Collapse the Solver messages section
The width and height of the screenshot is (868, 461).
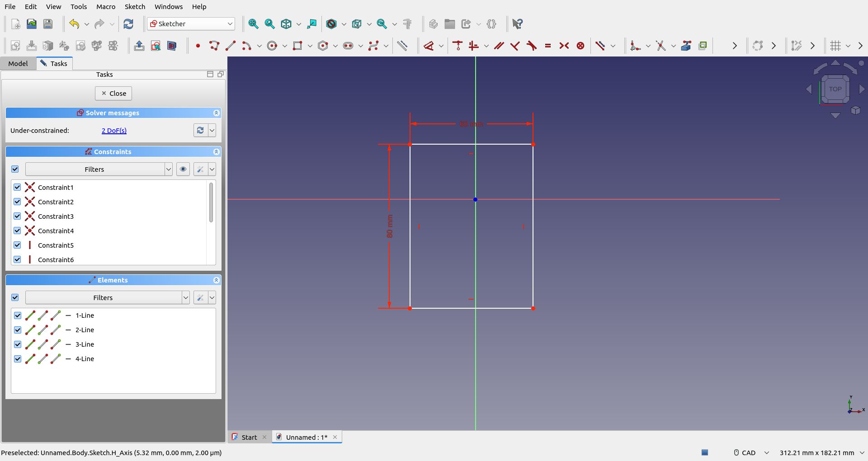[x=216, y=113]
